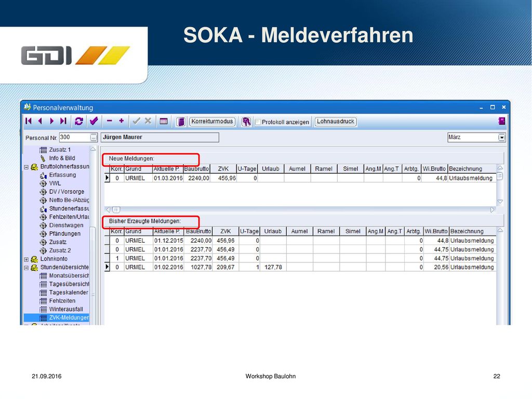Screen dimensions: 532x399
Task: Click the Jürgen Maurer name field
Action: (x=160, y=137)
